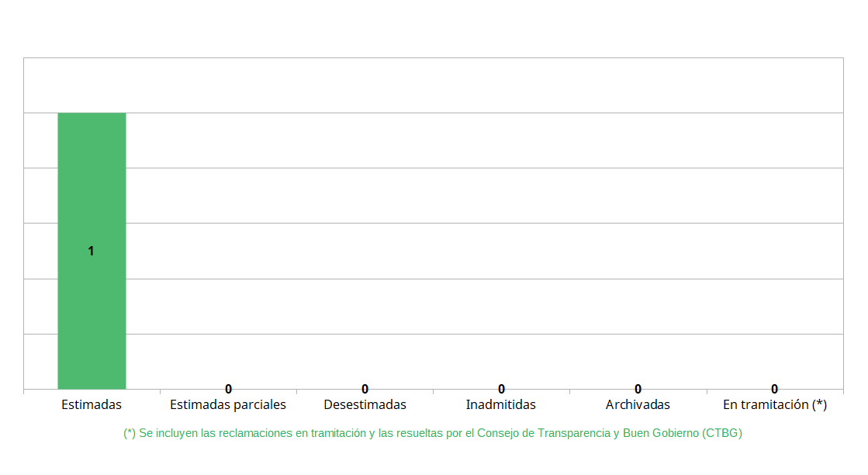
Task: Click the "Archivadas" axis label
Action: pyautogui.click(x=638, y=405)
